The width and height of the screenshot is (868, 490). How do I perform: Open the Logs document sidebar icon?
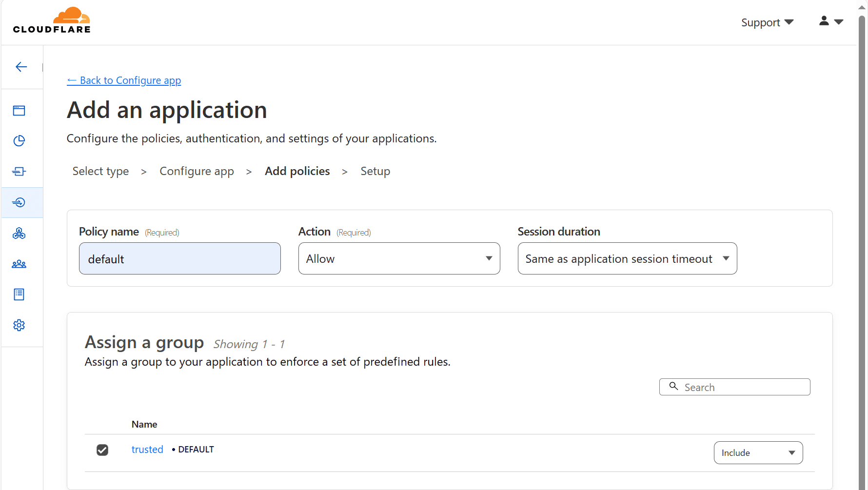[19, 294]
